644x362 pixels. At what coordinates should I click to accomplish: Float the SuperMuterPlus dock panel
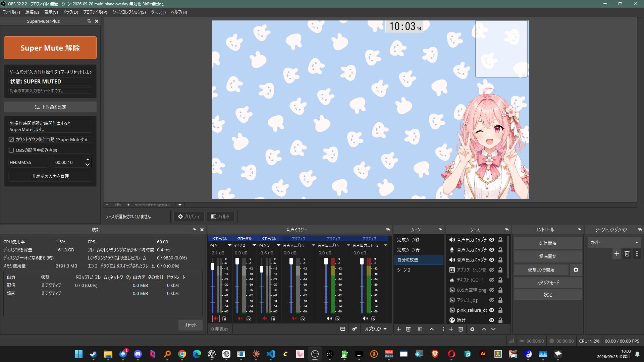[x=89, y=21]
